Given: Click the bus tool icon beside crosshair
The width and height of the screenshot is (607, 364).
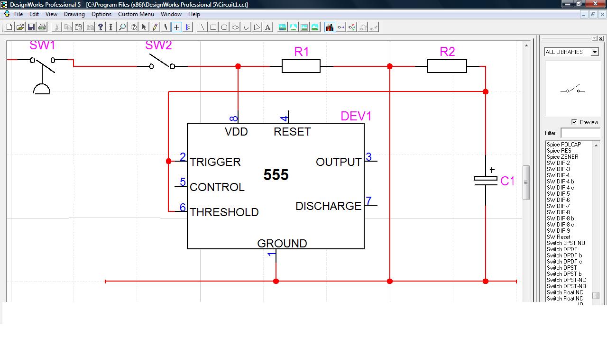Looking at the screenshot, I should pyautogui.click(x=188, y=27).
